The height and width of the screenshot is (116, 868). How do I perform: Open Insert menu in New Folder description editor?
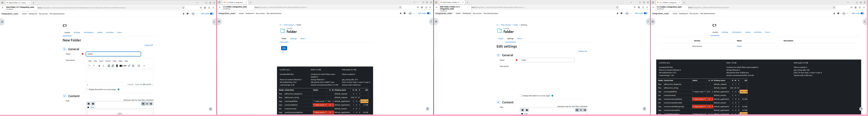101,61
